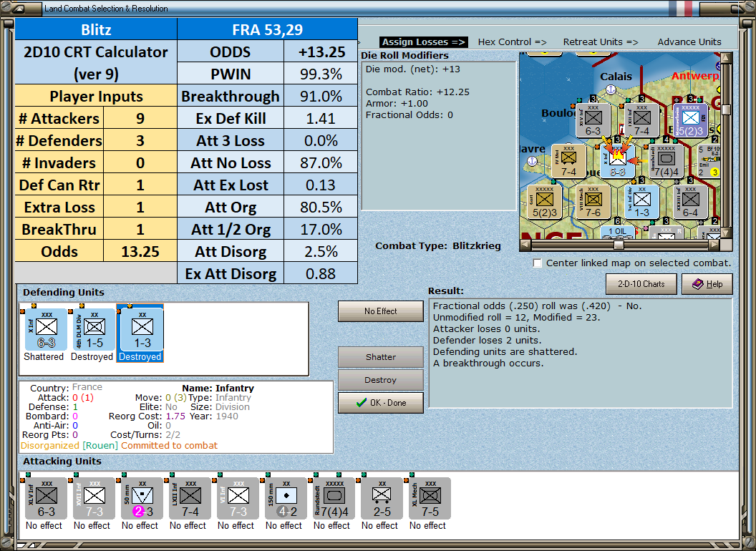Click the IV Mot 7-4 counter on map

point(569,160)
